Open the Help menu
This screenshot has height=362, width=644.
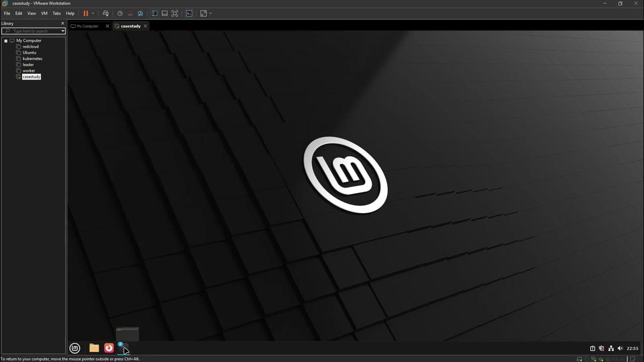[x=70, y=14]
